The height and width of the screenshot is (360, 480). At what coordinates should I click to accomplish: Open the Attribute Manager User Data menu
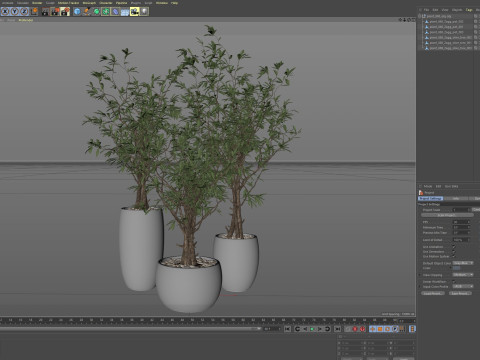click(x=451, y=186)
